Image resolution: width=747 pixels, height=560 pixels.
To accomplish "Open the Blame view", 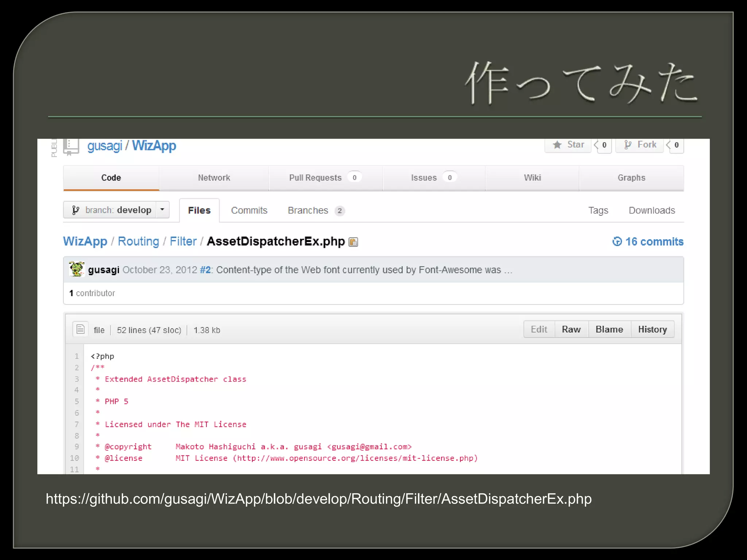I will [609, 330].
